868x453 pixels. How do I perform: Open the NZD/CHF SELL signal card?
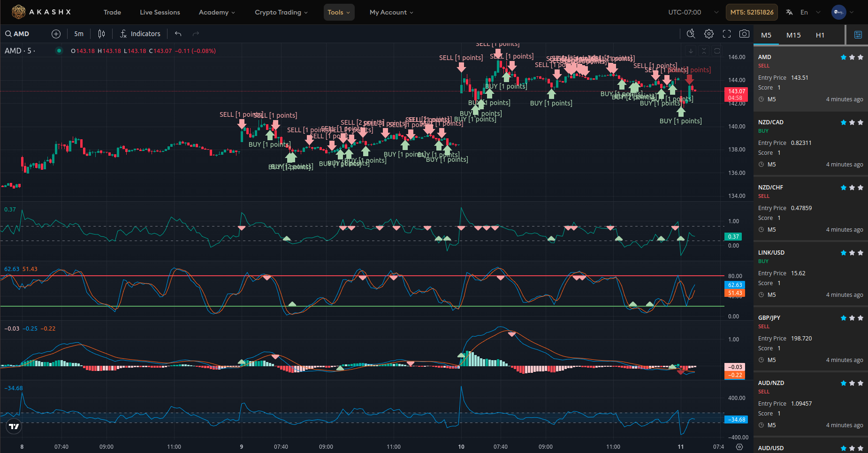pyautogui.click(x=810, y=208)
